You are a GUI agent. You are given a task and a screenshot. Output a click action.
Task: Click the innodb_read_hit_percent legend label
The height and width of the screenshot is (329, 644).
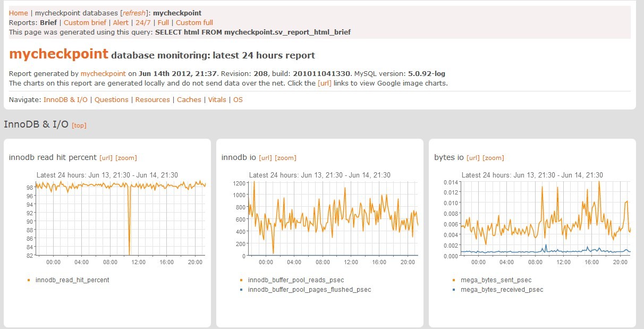pos(72,280)
